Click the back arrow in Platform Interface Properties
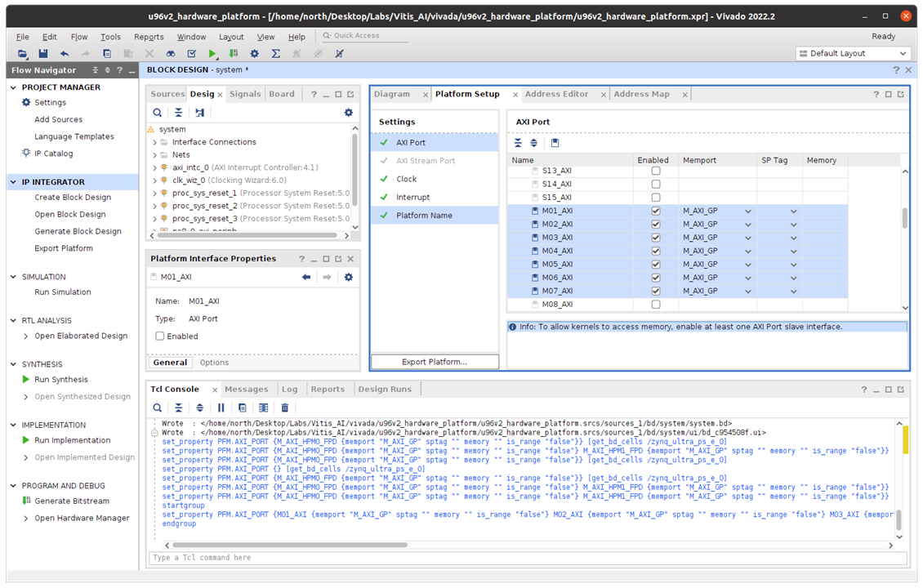923x588 pixels. click(x=306, y=277)
